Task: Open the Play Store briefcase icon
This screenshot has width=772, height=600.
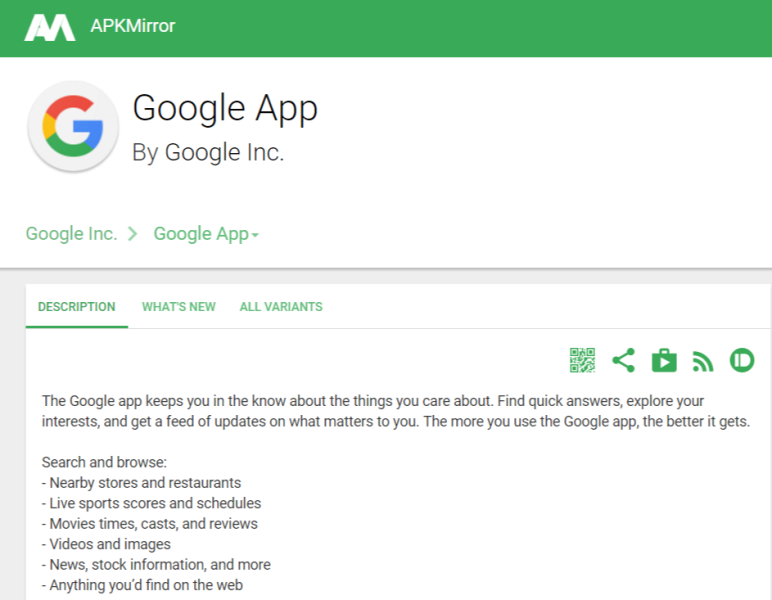Action: [664, 360]
